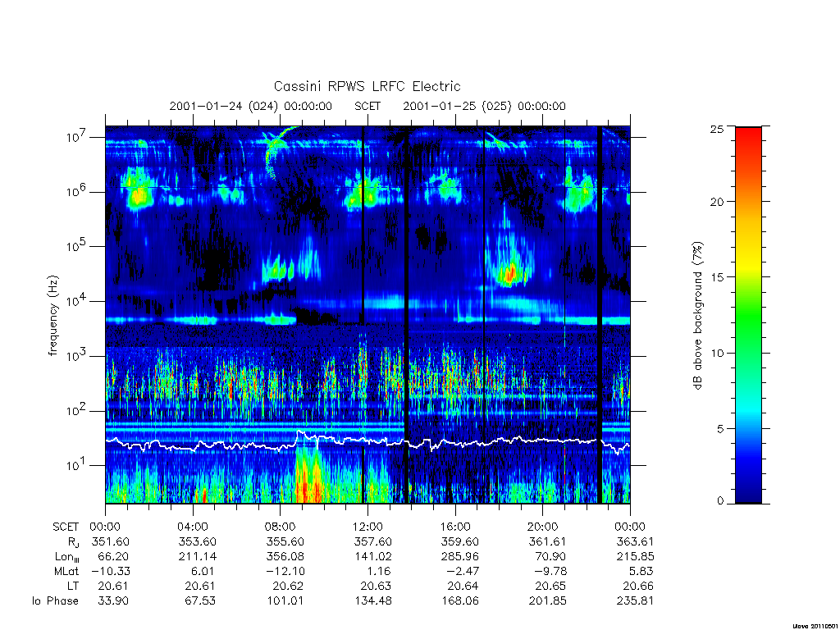Image resolution: width=840 pixels, height=630 pixels.
Task: Click the Io Phase value "201.85"
Action: coord(547,600)
